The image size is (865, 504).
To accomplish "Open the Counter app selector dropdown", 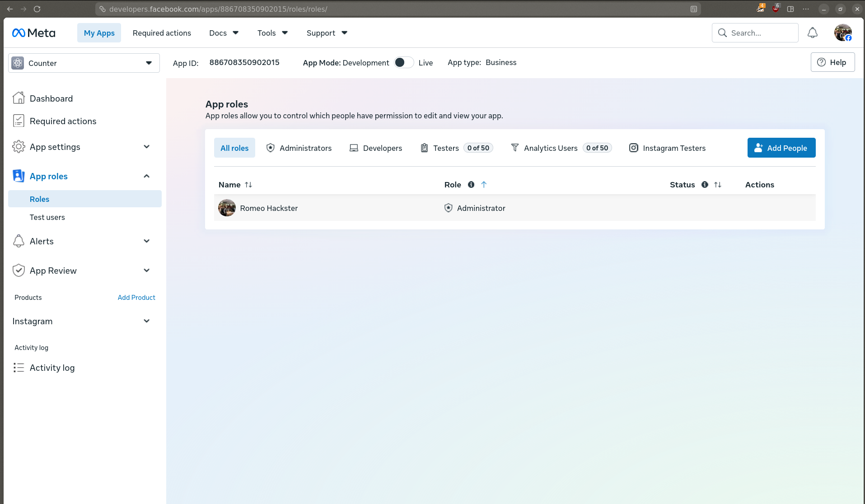I will pyautogui.click(x=84, y=63).
